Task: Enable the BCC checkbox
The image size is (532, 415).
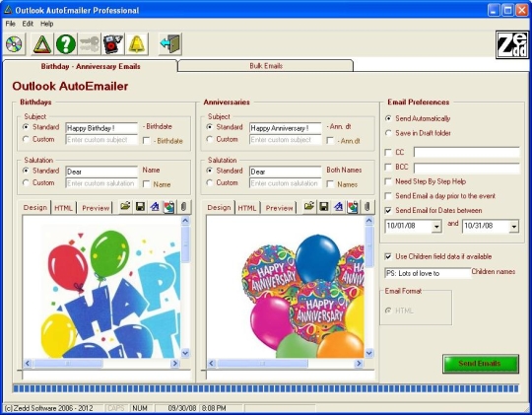Action: [x=388, y=168]
